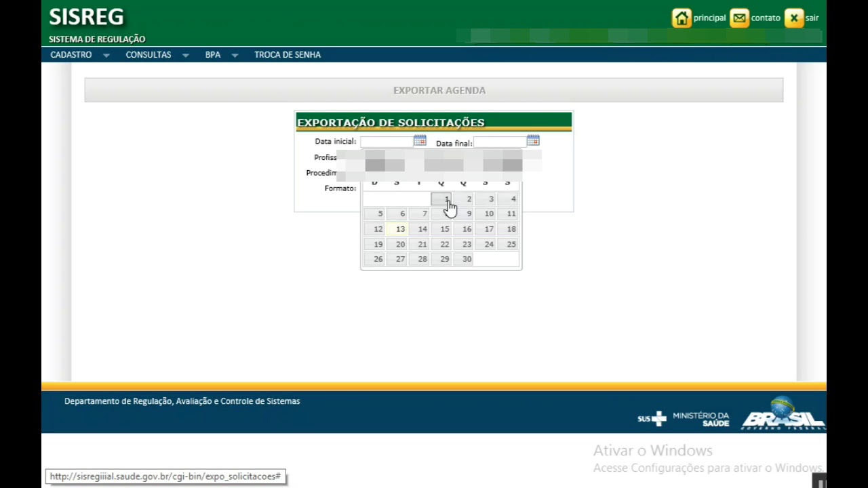Image resolution: width=868 pixels, height=488 pixels.
Task: Select day 18 in the calendar
Action: [508, 229]
